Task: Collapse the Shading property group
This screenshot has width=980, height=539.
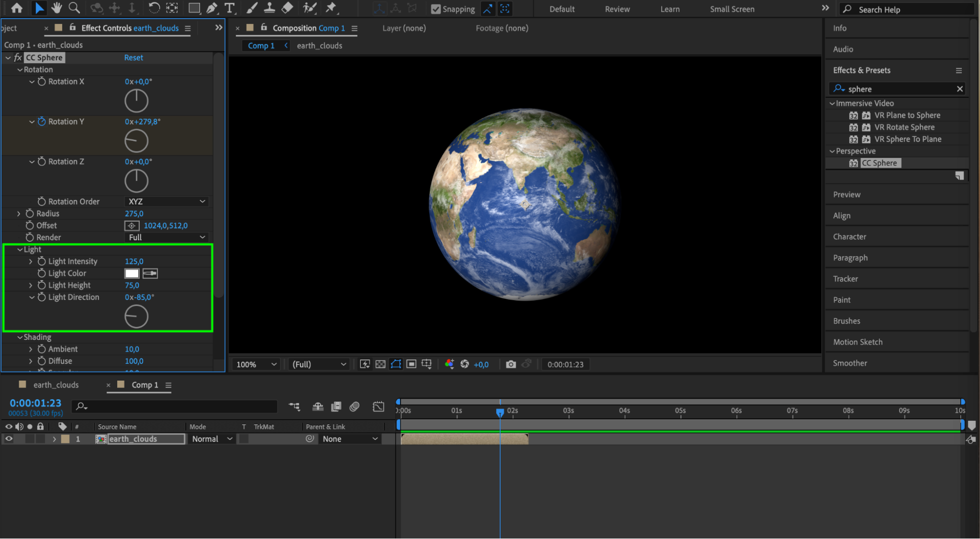Action: [20, 337]
